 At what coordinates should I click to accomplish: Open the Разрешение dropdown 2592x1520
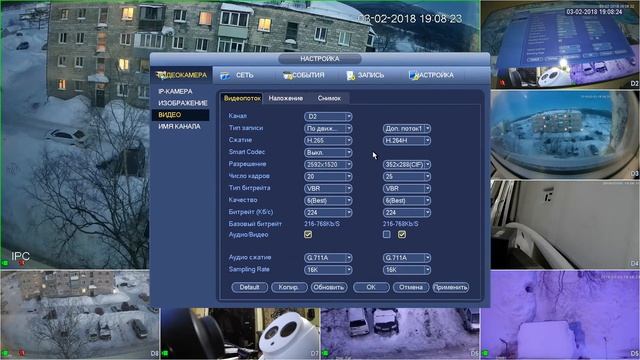(x=328, y=164)
